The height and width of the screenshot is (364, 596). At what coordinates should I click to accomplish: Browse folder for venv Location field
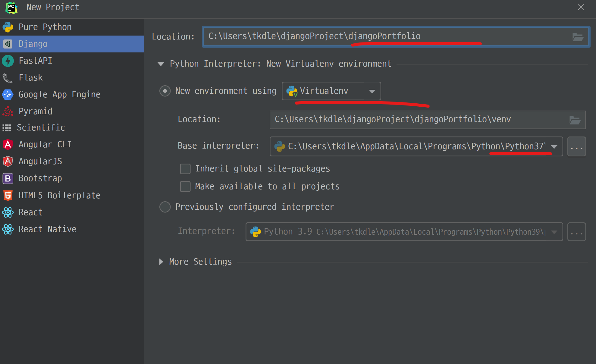pyautogui.click(x=575, y=120)
